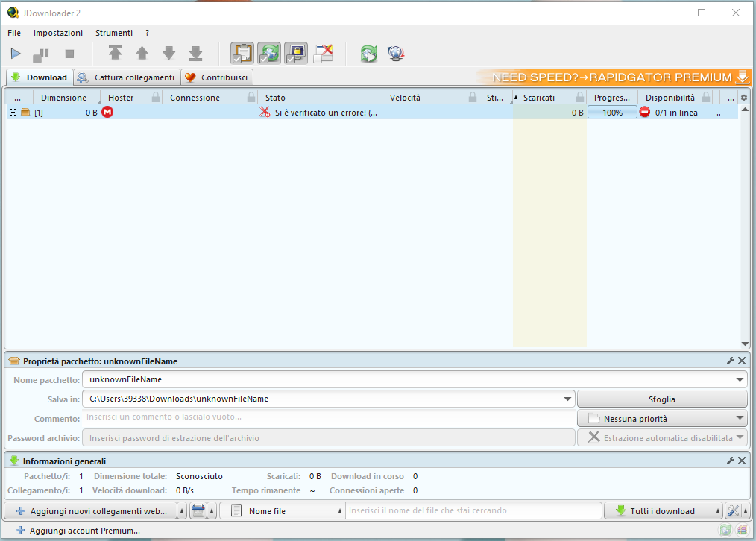Click the Password archivio field
756x541 pixels.
[329, 438]
